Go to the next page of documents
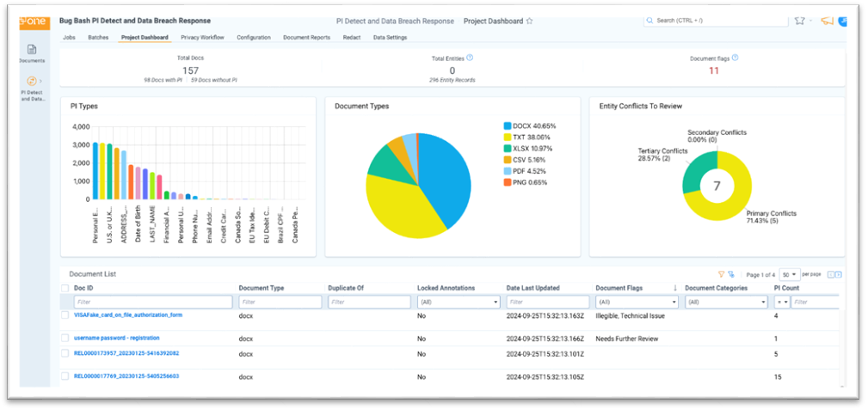This screenshot has height=410, width=868. [x=838, y=274]
